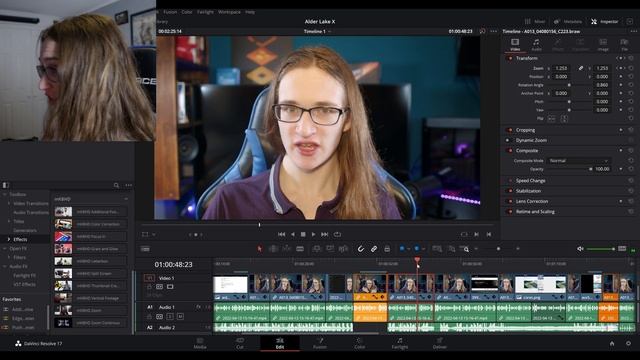Click the Play forward button
The image size is (640, 360).
(x=313, y=234)
